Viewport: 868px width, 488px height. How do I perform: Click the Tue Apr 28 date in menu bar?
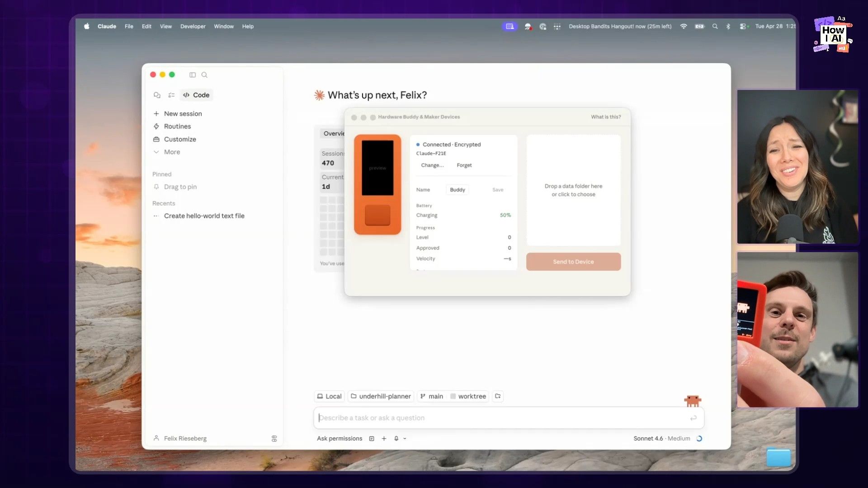click(x=769, y=26)
